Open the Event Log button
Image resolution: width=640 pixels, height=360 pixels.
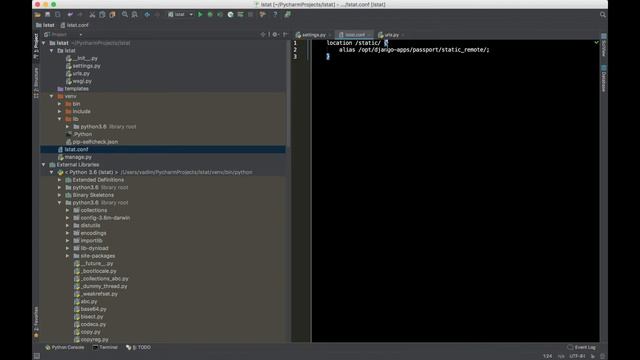click(582, 347)
